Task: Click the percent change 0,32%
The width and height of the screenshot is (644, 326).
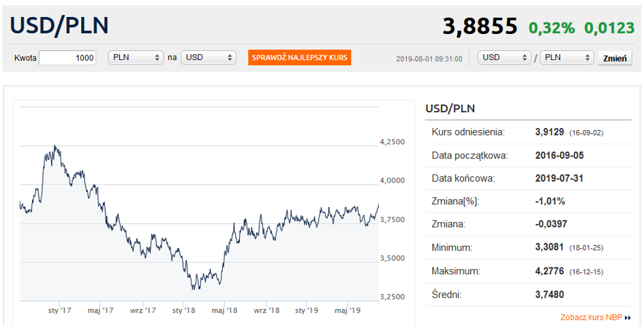Action: click(551, 28)
